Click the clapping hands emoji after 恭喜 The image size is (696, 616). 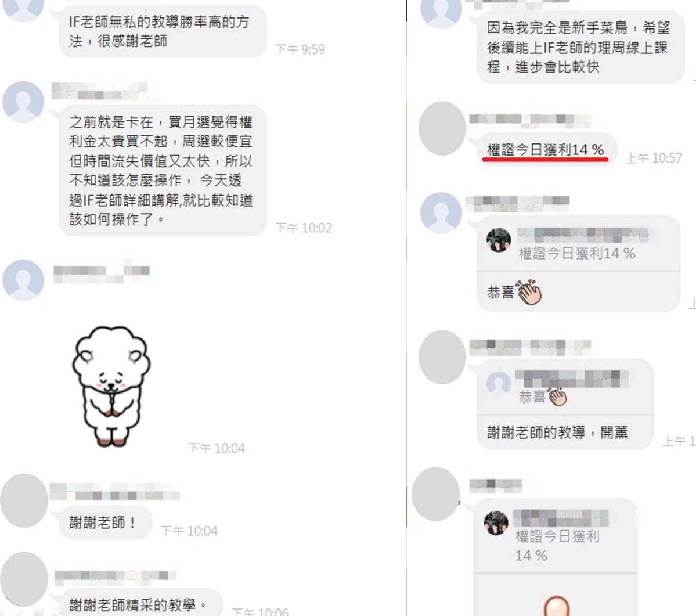point(528,292)
